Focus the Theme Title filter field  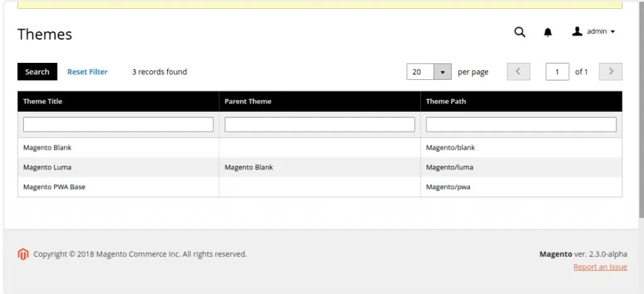pos(118,124)
